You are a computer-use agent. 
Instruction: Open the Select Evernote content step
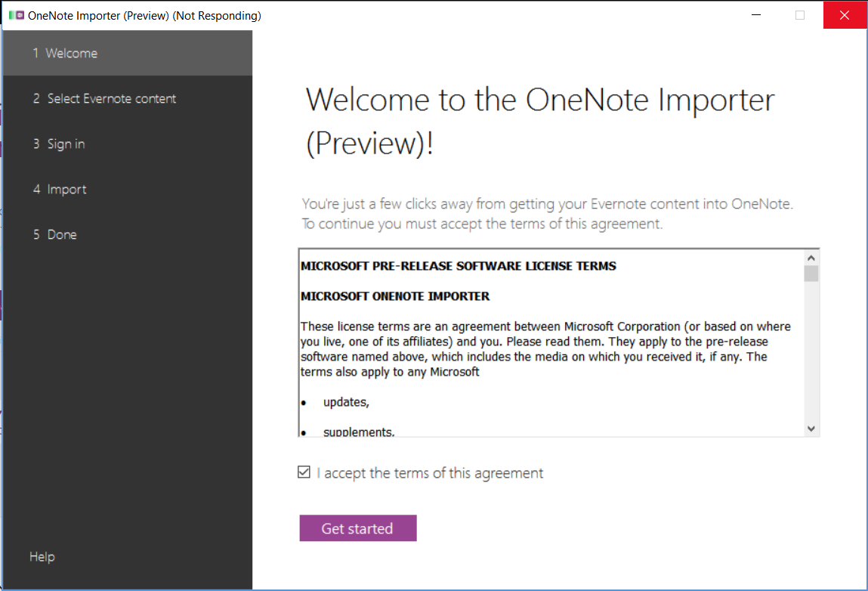(x=105, y=98)
